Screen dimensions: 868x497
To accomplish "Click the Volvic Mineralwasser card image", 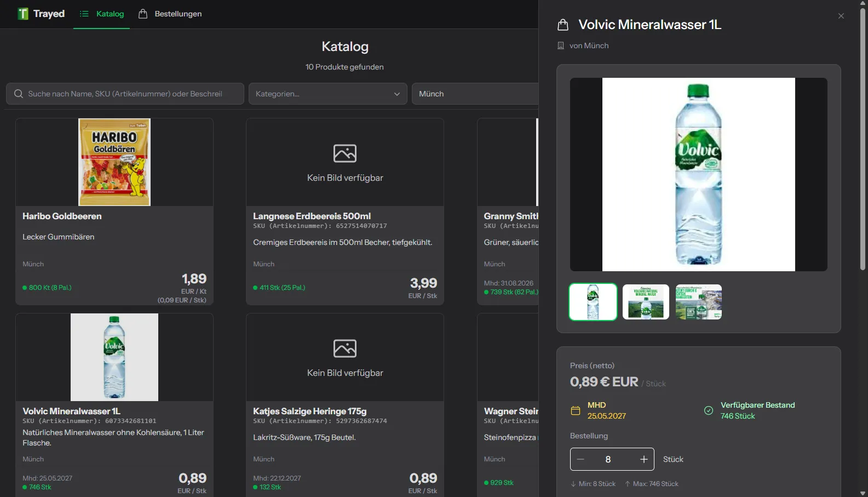I will [x=114, y=357].
